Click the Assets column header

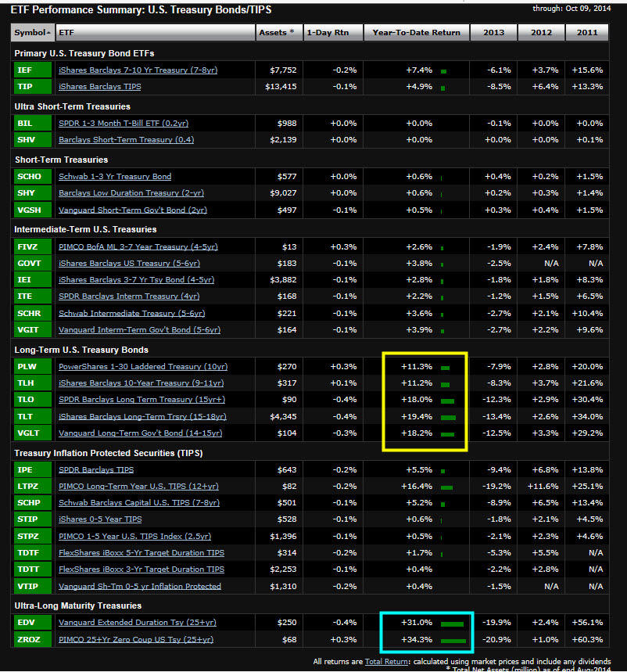[x=277, y=33]
